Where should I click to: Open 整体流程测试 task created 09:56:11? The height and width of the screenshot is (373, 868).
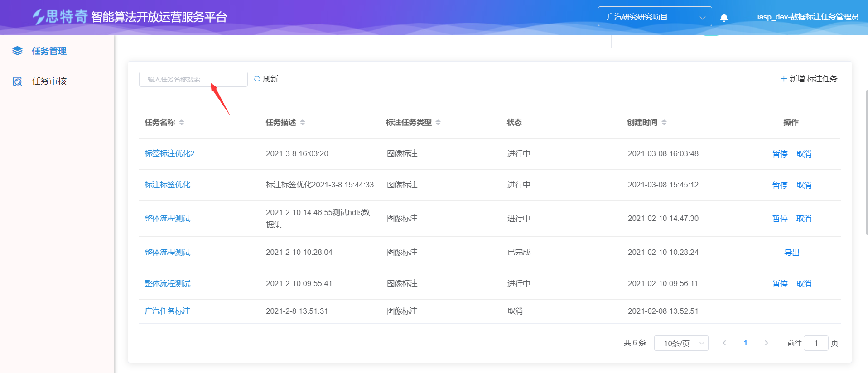click(x=168, y=283)
